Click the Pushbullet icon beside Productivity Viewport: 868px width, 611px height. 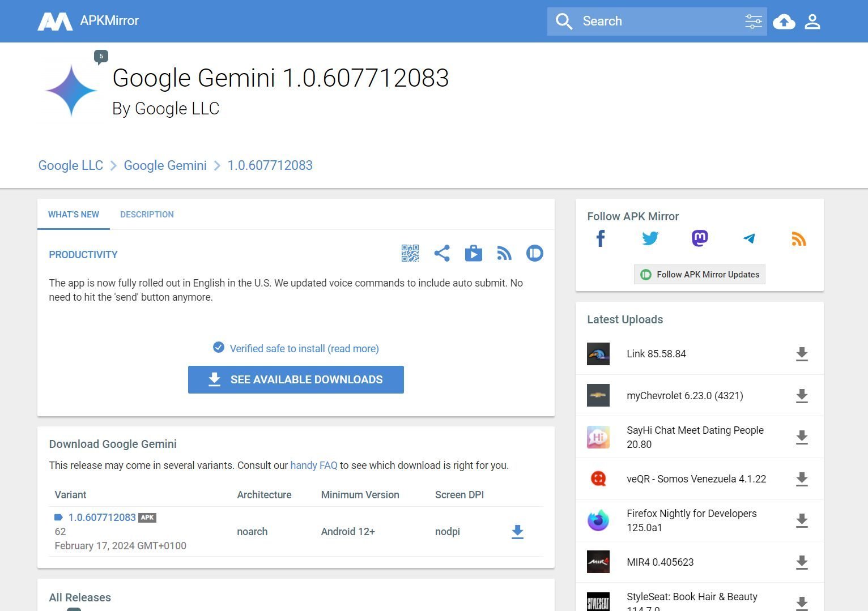535,253
